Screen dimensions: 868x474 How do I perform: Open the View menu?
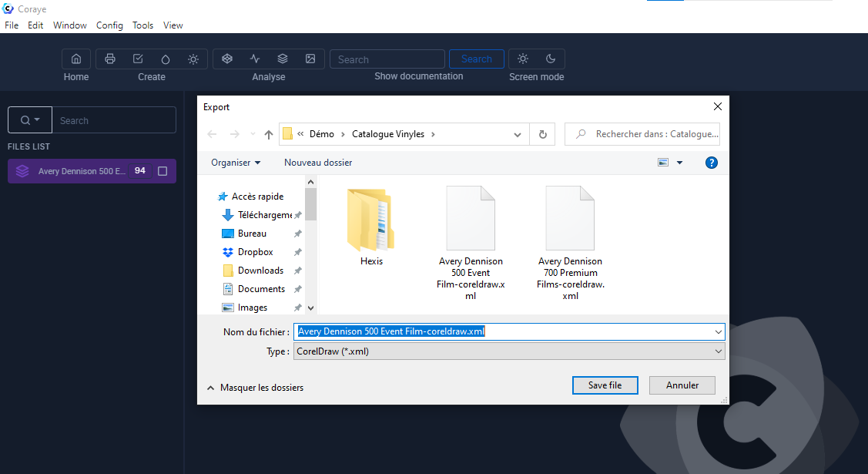tap(173, 25)
